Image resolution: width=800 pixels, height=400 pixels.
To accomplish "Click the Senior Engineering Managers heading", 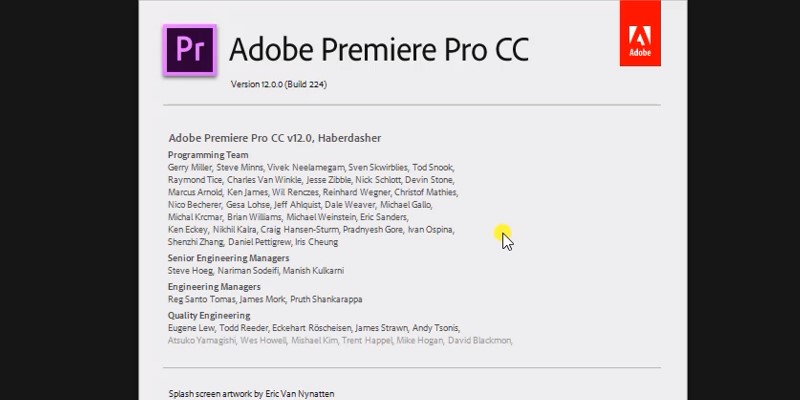I will coord(228,258).
